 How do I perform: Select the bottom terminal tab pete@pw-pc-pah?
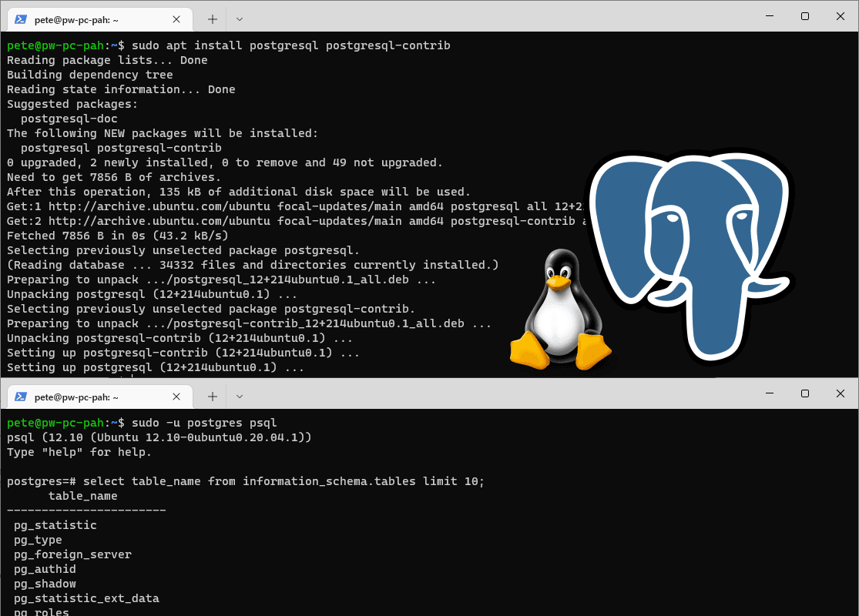pos(100,397)
